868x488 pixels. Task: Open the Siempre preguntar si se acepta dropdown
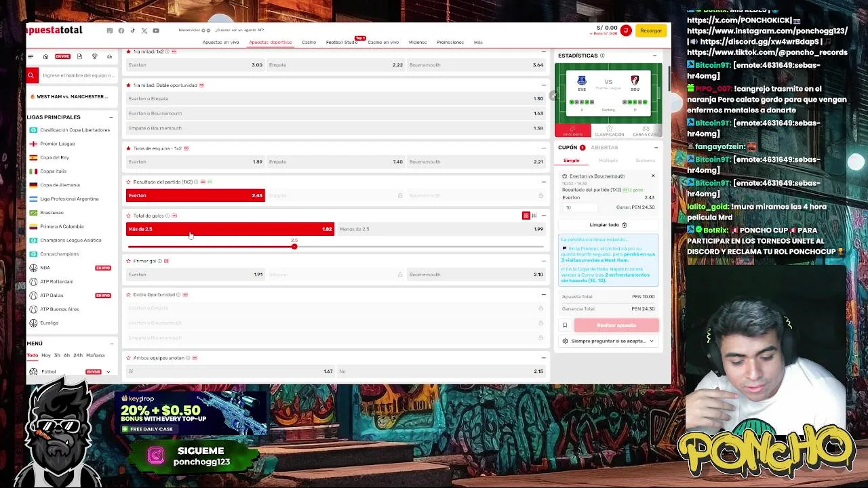(609, 341)
